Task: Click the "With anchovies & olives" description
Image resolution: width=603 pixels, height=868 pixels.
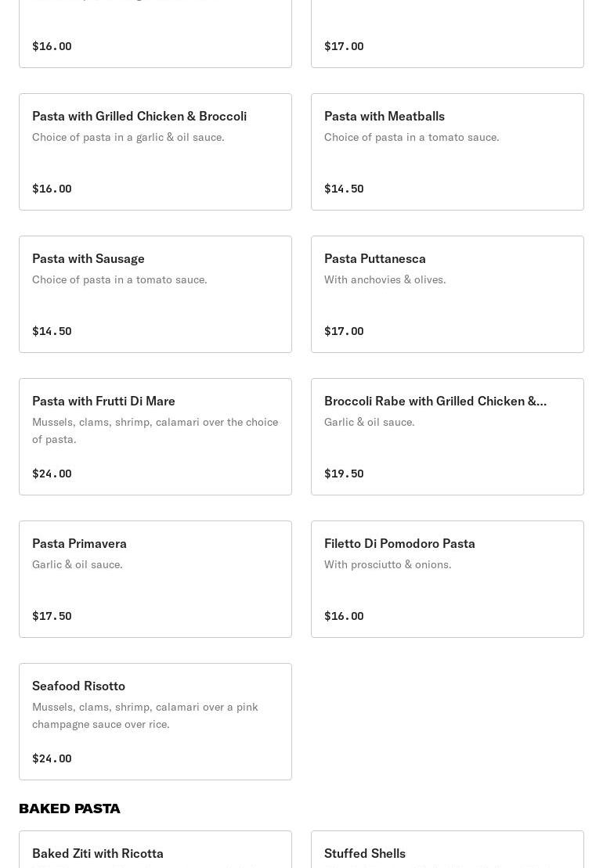Action: [x=385, y=279]
